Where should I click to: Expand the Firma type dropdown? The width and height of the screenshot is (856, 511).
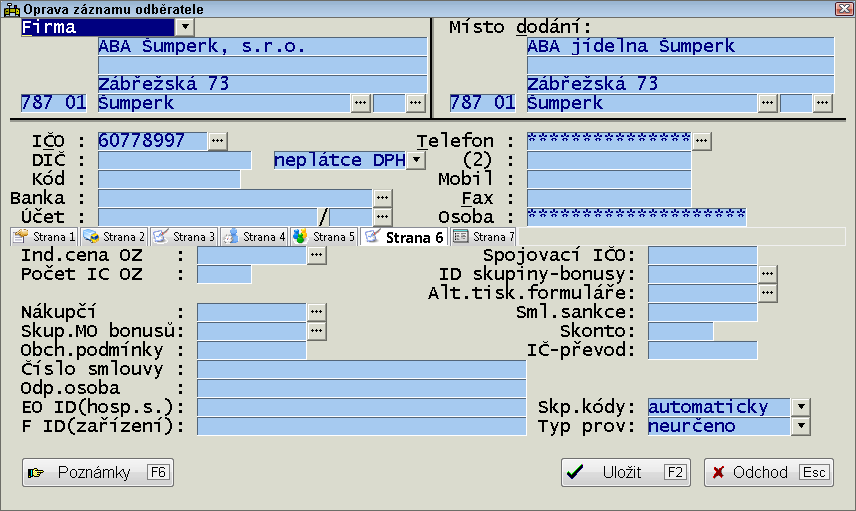click(x=185, y=27)
